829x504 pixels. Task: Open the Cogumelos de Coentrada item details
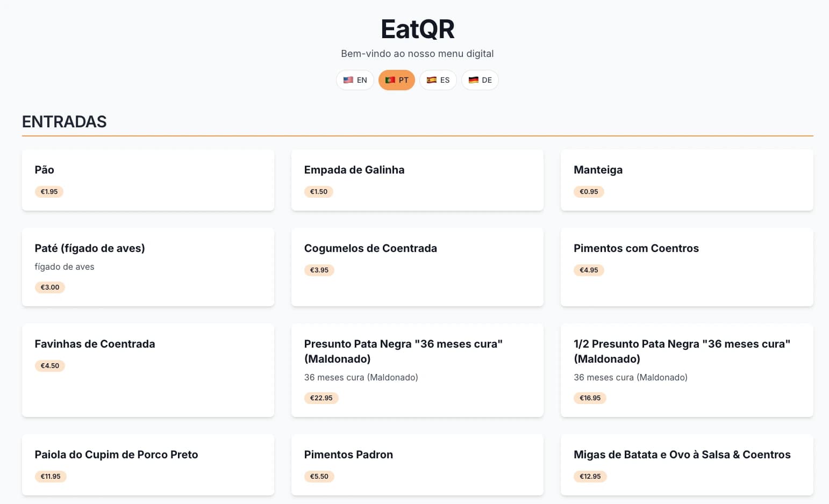pos(417,267)
